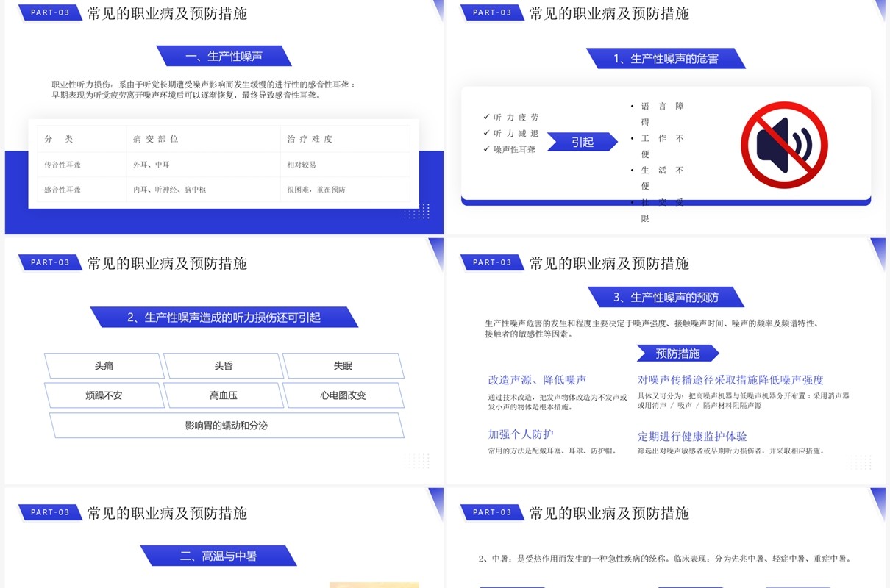Click the paragraph beginning '生产性噪声危害的发生和程度'
890x588 pixels.
(652, 329)
